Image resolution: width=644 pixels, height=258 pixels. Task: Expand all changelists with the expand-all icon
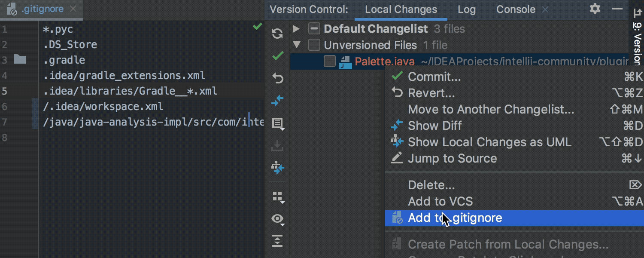coord(278,241)
